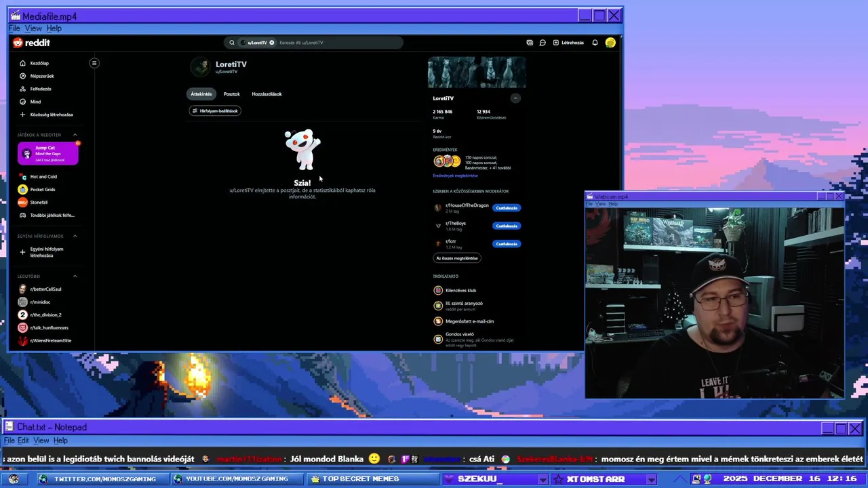Image resolution: width=868 pixels, height=488 pixels.
Task: Collapse the Legutóbbi section
Action: point(75,276)
